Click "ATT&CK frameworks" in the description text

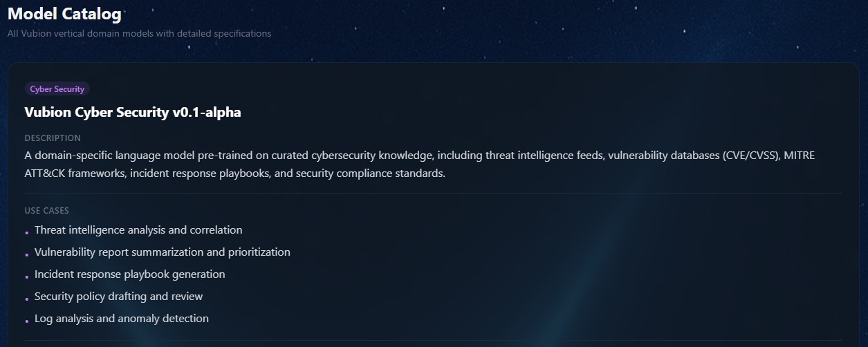pos(77,173)
